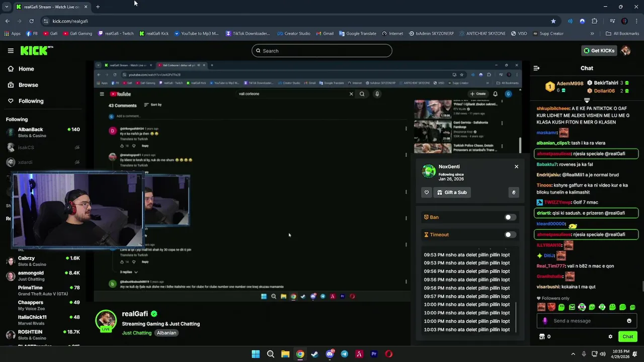This screenshot has width=644, height=362.
Task: Click the Gift a Sub button
Action: click(452, 193)
